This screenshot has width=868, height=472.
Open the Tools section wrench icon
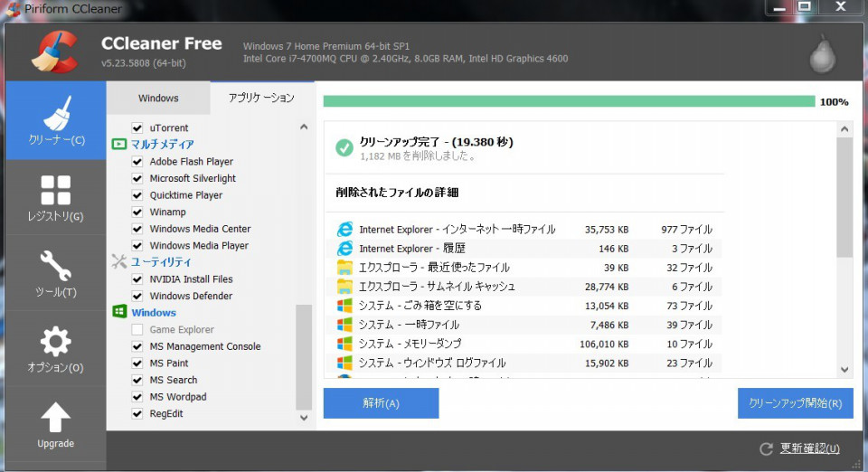pos(55,266)
